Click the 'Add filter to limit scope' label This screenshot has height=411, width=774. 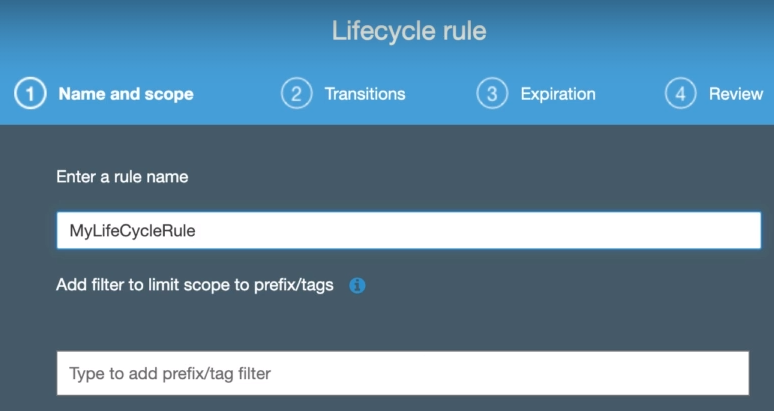pos(194,285)
